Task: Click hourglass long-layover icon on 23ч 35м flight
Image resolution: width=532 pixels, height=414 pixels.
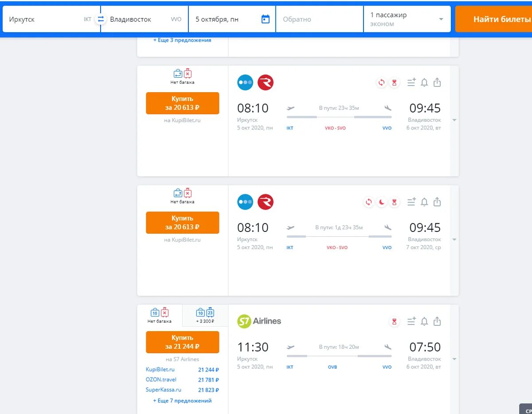Action: point(394,82)
